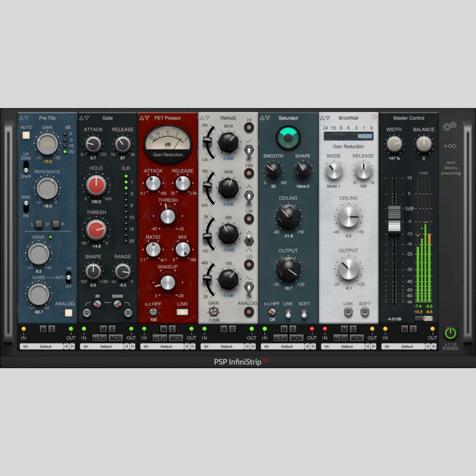Mute the BrickWall module with M

click(344, 329)
